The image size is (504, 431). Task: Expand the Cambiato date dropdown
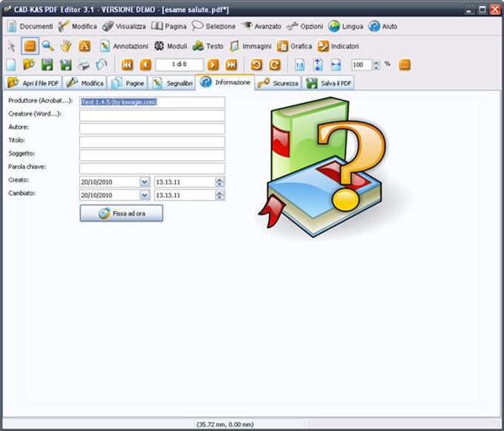point(145,195)
